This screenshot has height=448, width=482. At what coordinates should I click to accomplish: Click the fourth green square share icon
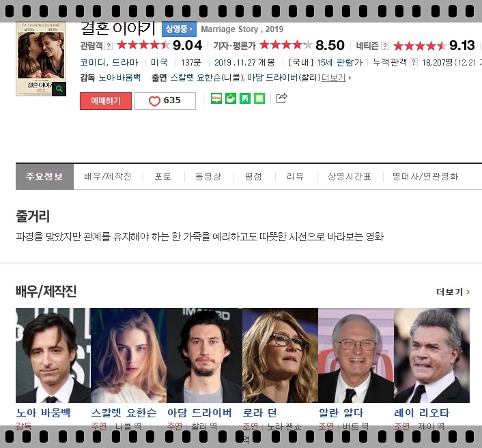[x=259, y=98]
